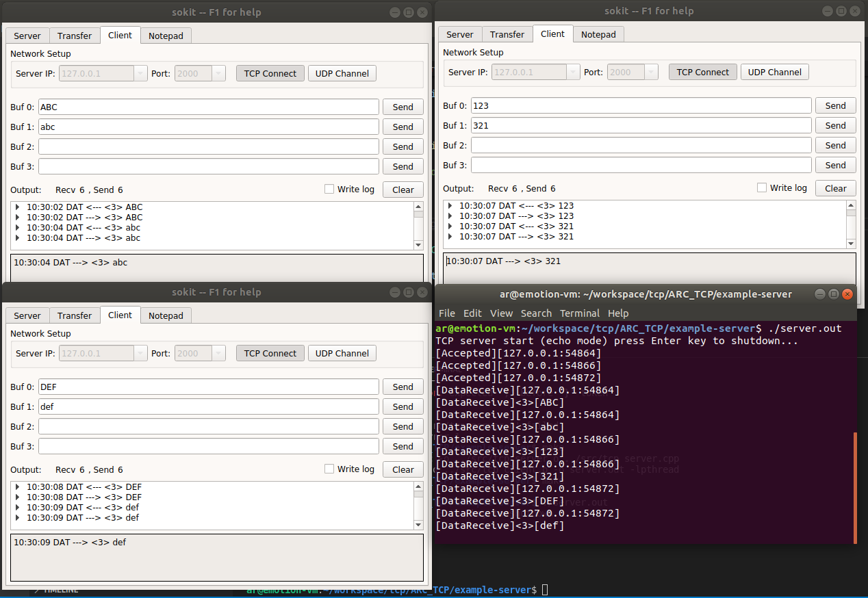Click UDP Channel in the DEF client window
Viewport: 868px width, 598px height.
point(342,353)
